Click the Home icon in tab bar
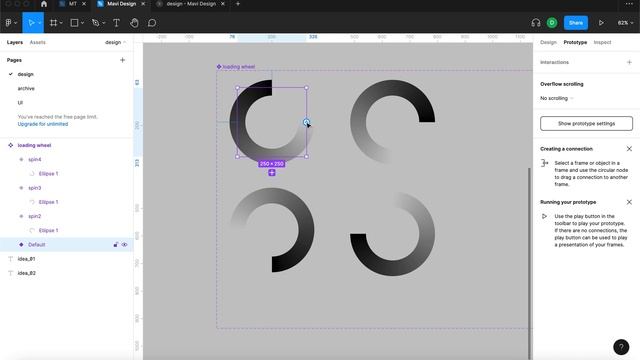 coord(44,4)
